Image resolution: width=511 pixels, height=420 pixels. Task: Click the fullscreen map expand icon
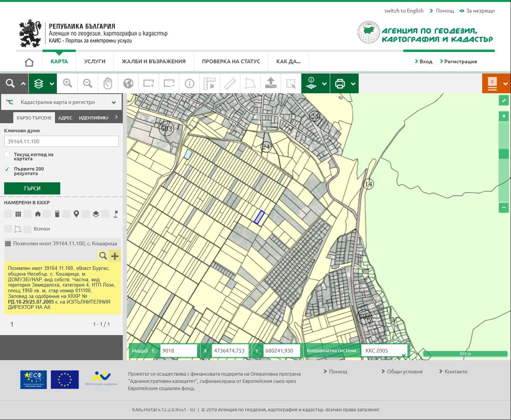click(x=504, y=100)
